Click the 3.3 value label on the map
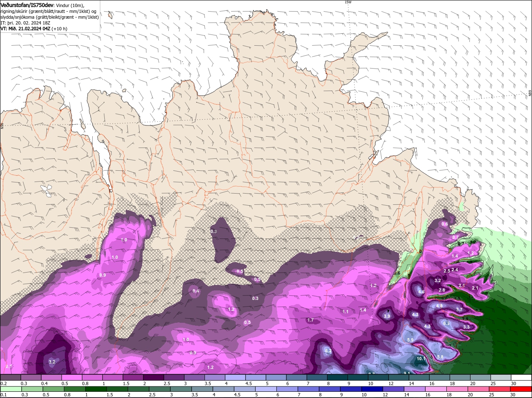 pos(466,327)
